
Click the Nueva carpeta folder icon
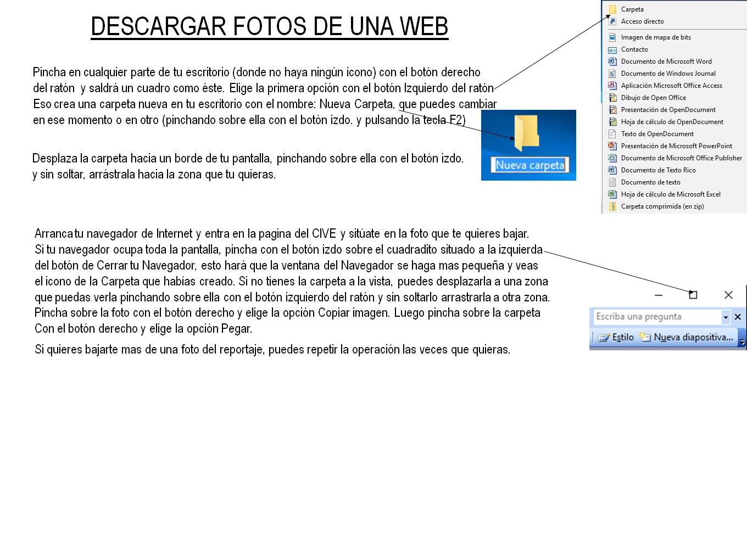tap(526, 133)
